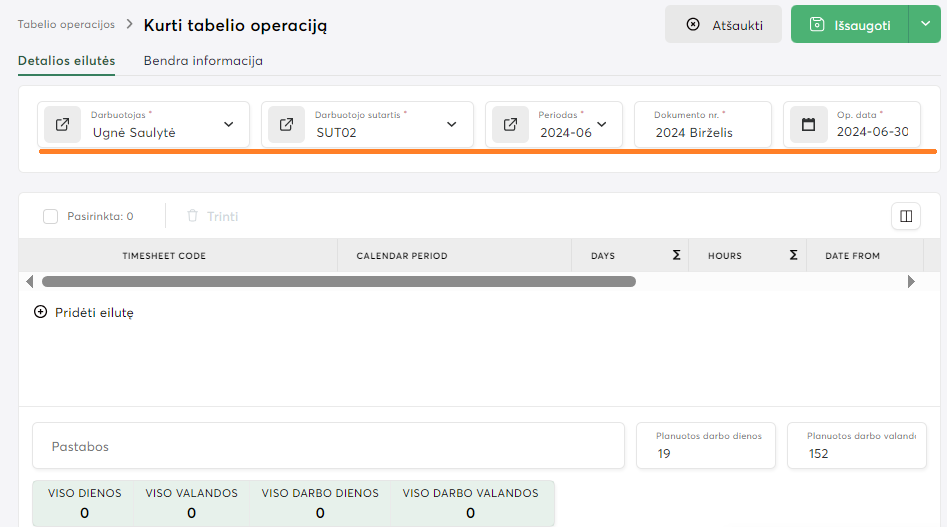The width and height of the screenshot is (947, 527).
Task: Open the linked Darbuotojas record icon
Action: 63,125
